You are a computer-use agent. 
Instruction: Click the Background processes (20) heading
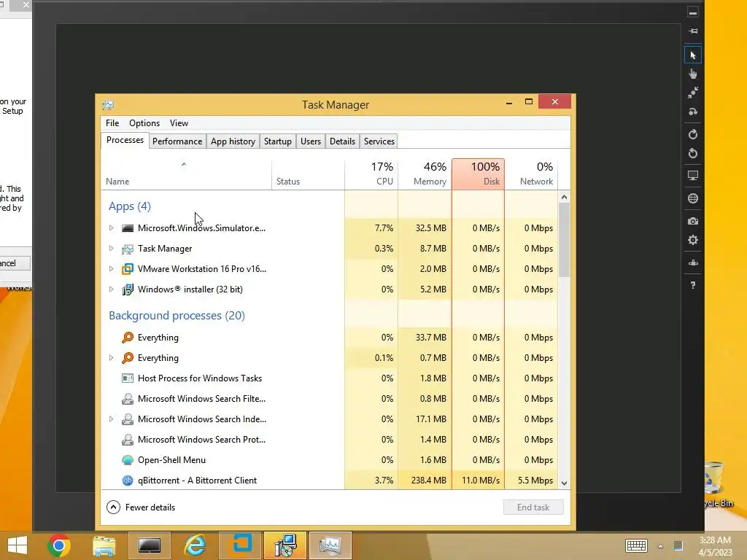tap(177, 316)
